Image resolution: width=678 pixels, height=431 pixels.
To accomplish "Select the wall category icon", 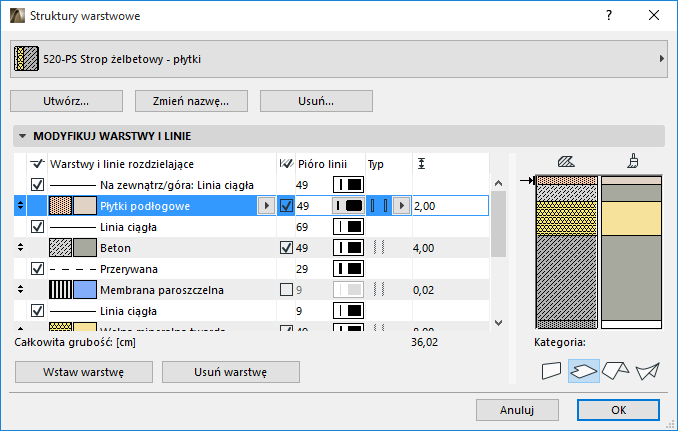I will click(x=549, y=371).
